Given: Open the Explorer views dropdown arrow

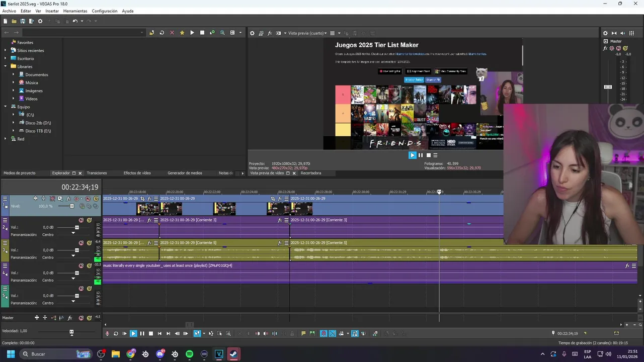Looking at the screenshot, I should (240, 33).
